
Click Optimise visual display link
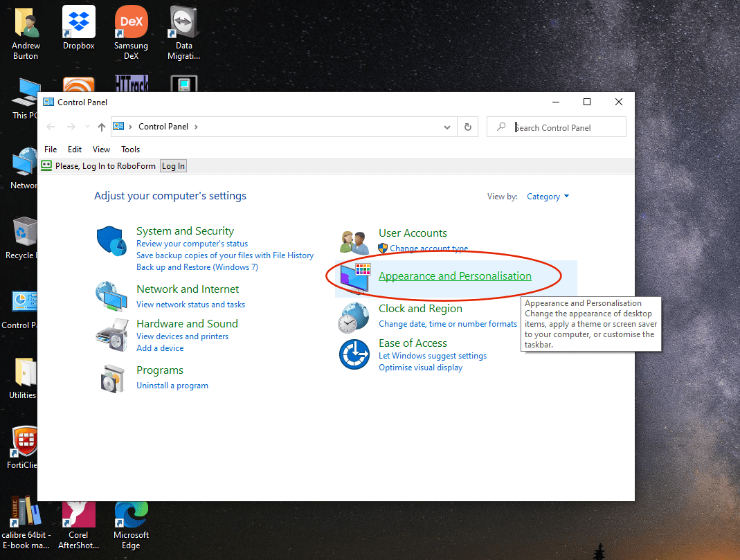(420, 368)
